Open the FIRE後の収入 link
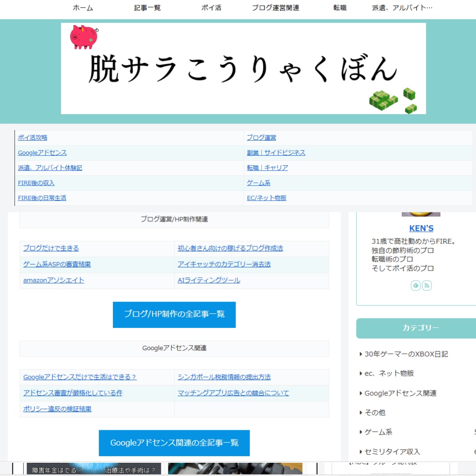Viewport: 476px width, 476px height. point(36,183)
